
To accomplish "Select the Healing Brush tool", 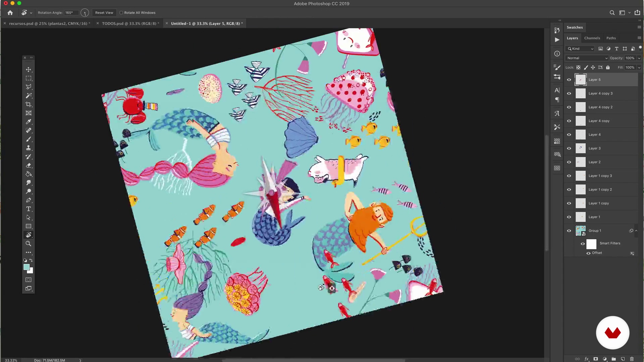I will 29,130.
